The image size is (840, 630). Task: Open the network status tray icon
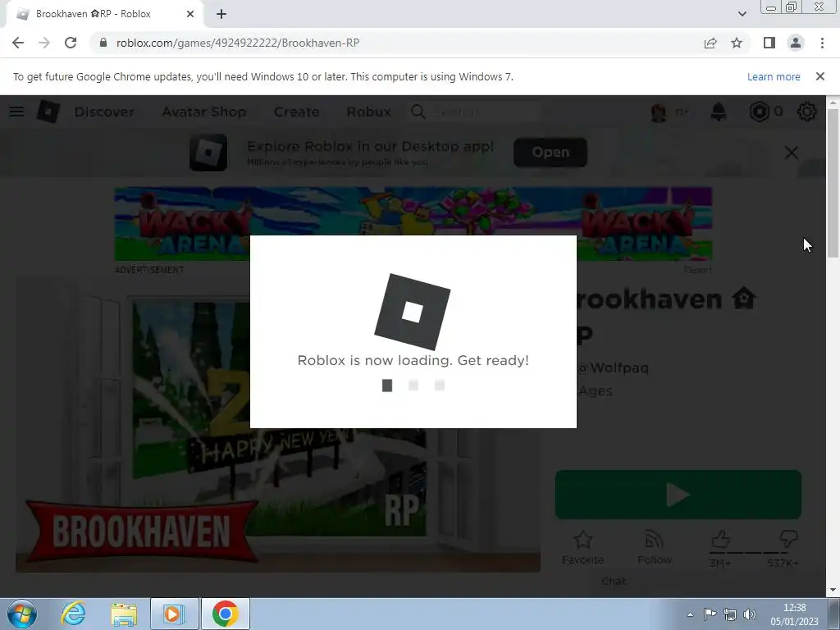point(729,614)
